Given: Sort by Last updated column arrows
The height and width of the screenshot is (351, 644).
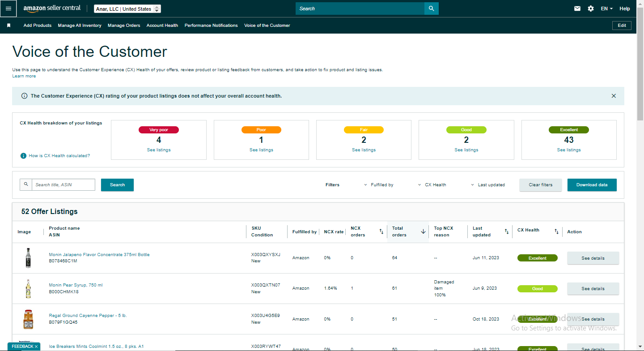Looking at the screenshot, I should point(507,231).
